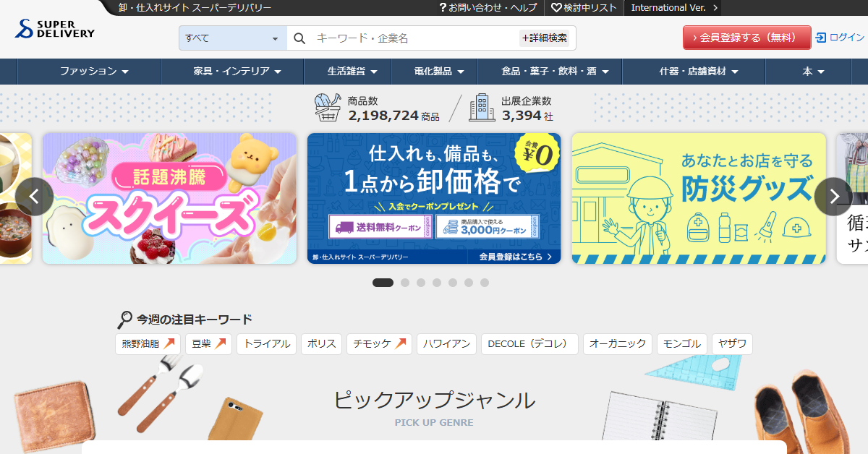Click the モンゴル keyword tag
Image resolution: width=868 pixels, height=454 pixels.
click(x=682, y=344)
